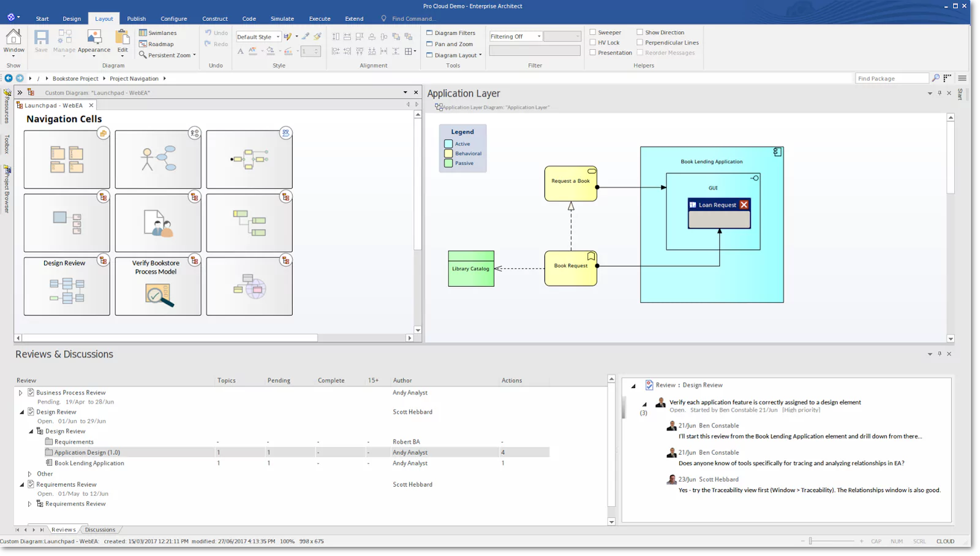
Task: Enable the Sweeper checkbox
Action: 592,32
